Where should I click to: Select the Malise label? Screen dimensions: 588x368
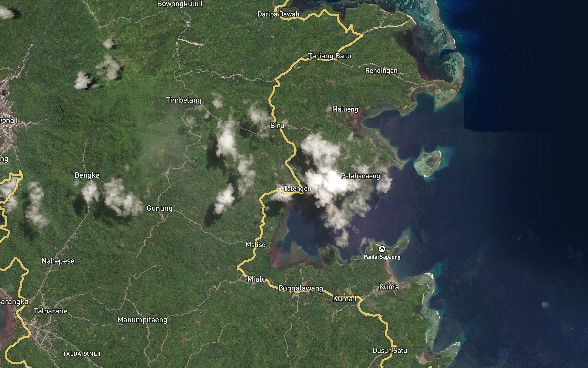point(255,244)
